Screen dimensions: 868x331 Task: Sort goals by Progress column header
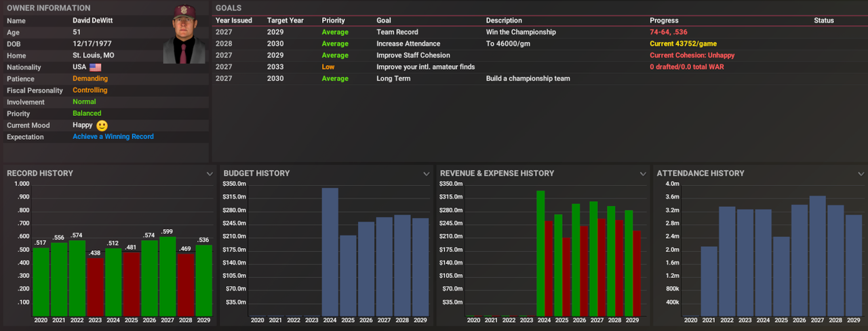pyautogui.click(x=664, y=20)
